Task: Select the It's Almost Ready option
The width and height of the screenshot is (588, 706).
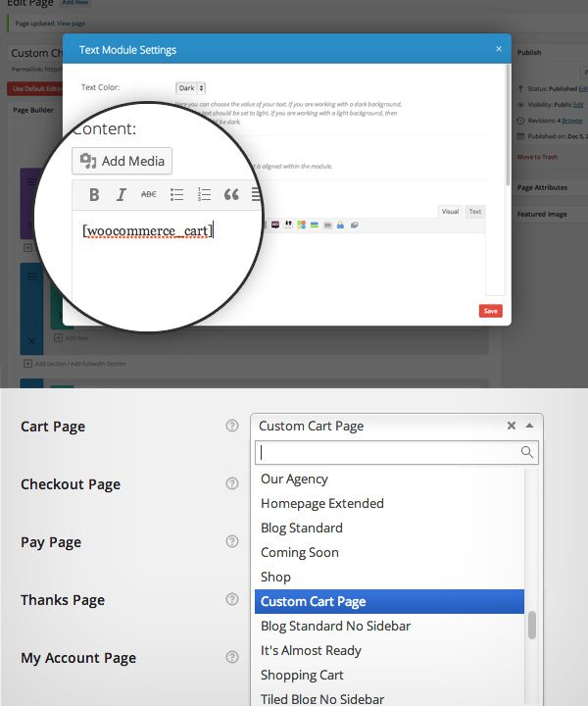Action: (x=389, y=651)
